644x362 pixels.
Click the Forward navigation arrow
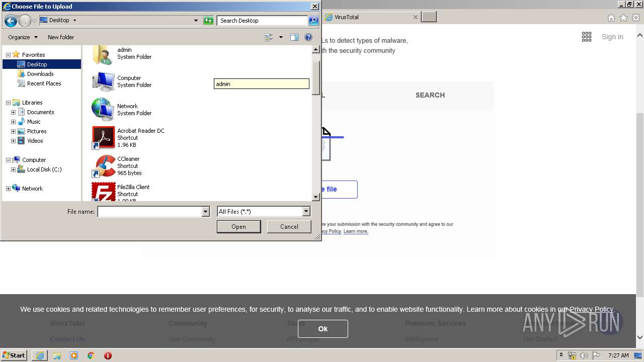click(x=25, y=21)
